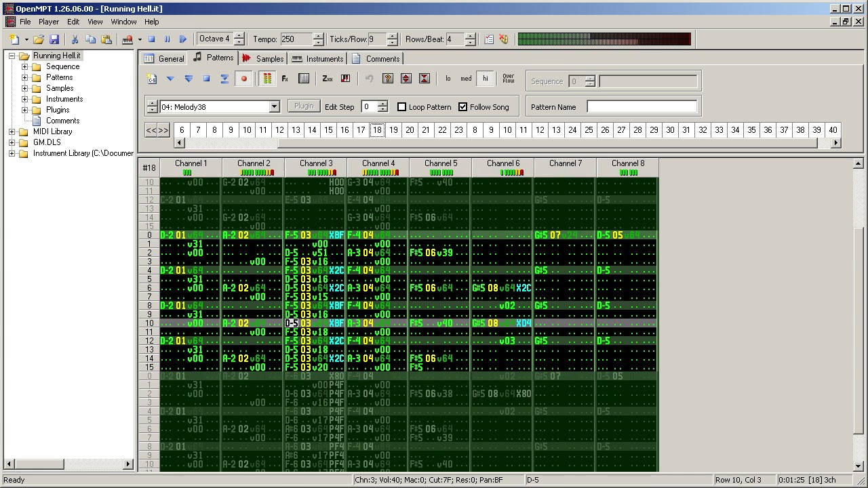Open a file with folder icon

[39, 39]
